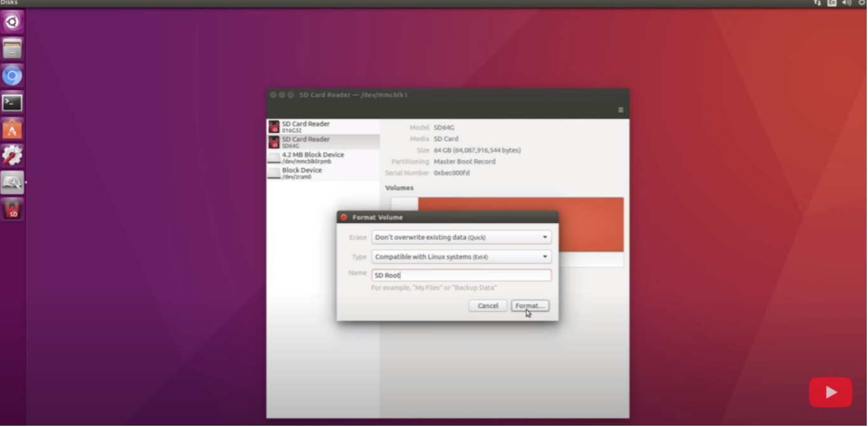The height and width of the screenshot is (427, 868).
Task: Open System Settings gear icon in the dock
Action: pyautogui.click(x=11, y=155)
